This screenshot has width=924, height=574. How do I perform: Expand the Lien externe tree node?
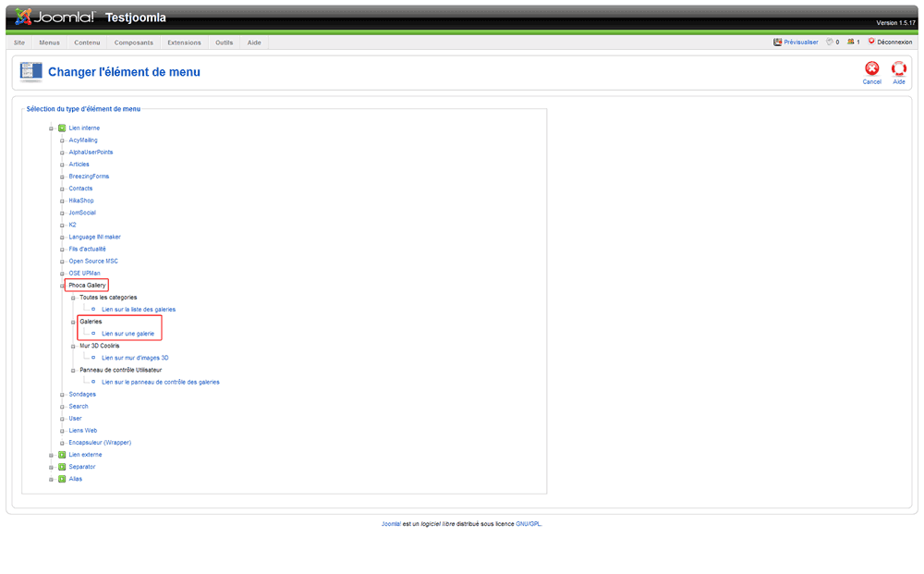(x=51, y=455)
